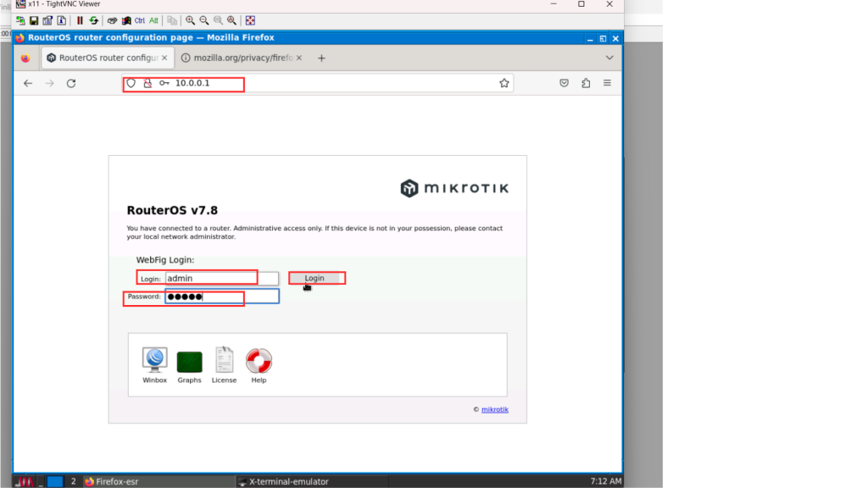Open a new tab with plus button
This screenshot has height=488, width=868.
(x=321, y=58)
